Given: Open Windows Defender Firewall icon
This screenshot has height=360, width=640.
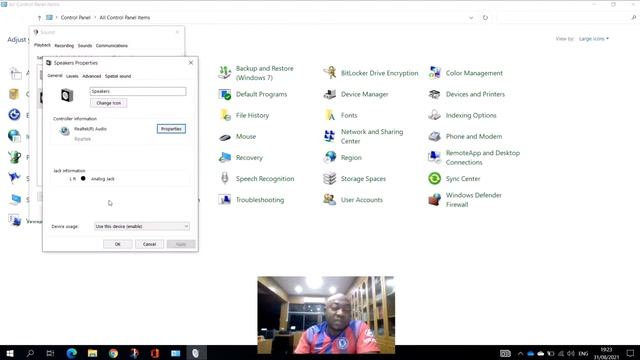Looking at the screenshot, I should click(434, 200).
